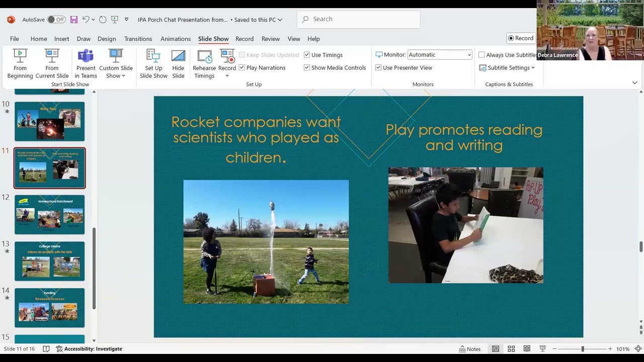This screenshot has width=644, height=362.
Task: Click the Play promotes reading title text
Action: [464, 137]
